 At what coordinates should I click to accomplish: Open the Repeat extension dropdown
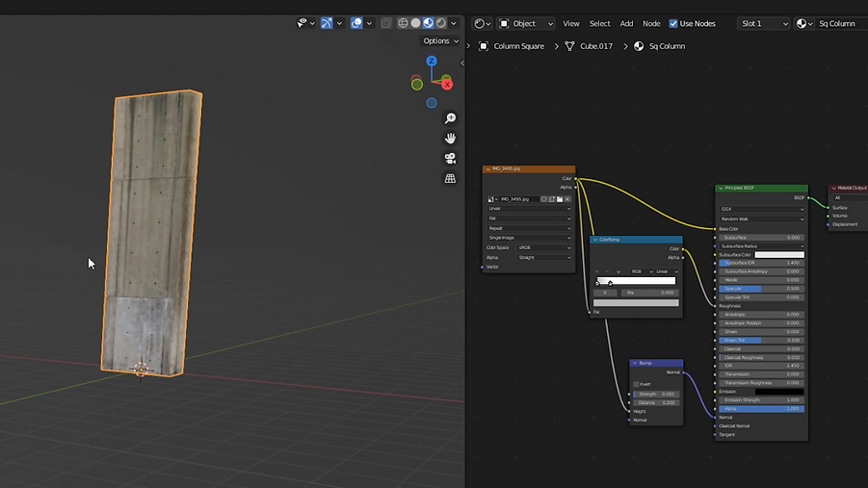529,228
